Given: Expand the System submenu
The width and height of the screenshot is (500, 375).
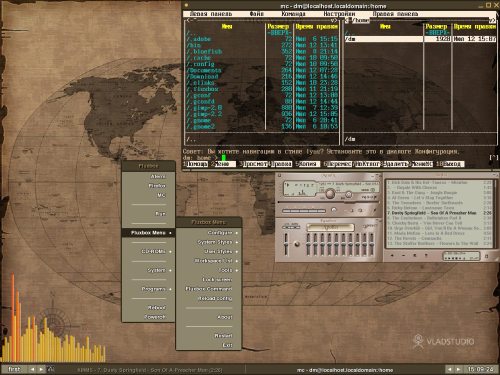Looking at the screenshot, I should (148, 270).
